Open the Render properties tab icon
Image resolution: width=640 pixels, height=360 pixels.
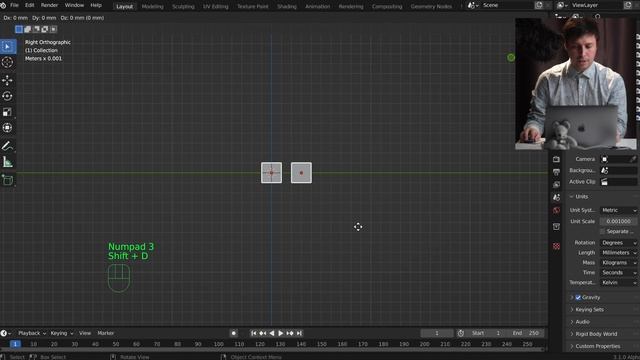(556, 159)
